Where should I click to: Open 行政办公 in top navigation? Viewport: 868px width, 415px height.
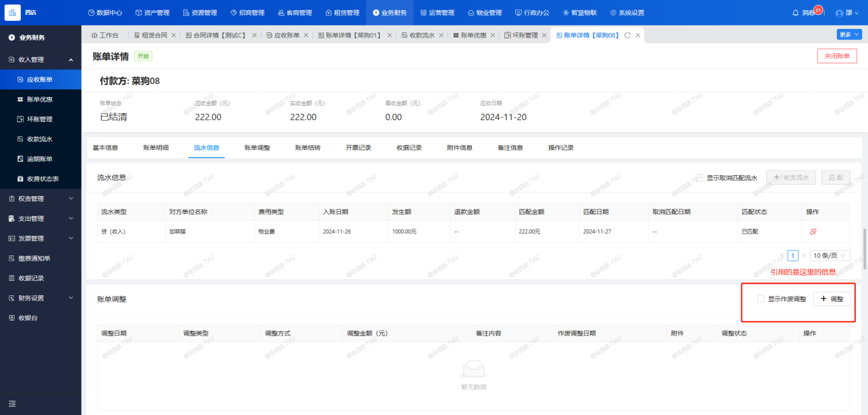click(532, 13)
